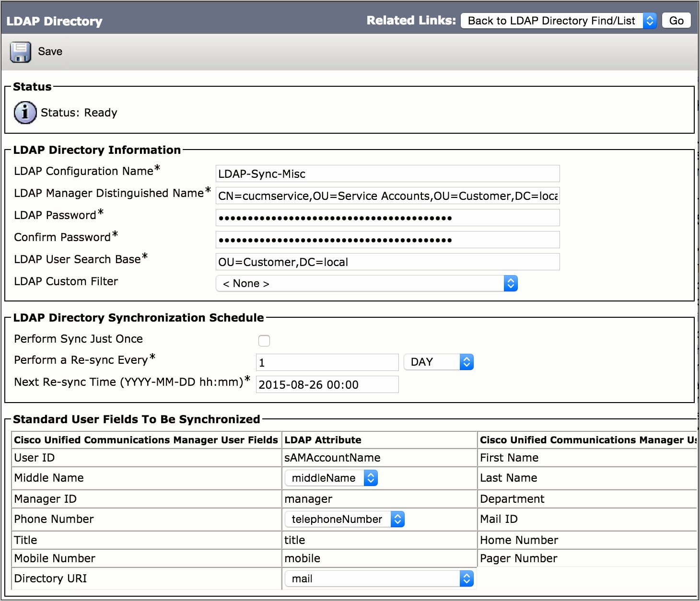Open the mail Directory URI dropdown
This screenshot has width=700, height=601.
tap(379, 578)
